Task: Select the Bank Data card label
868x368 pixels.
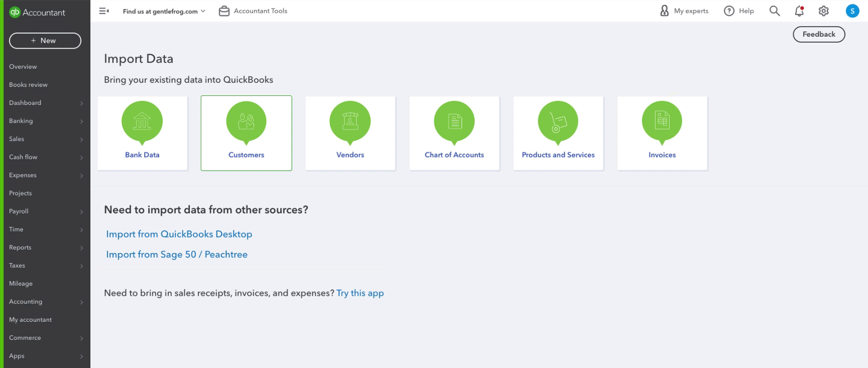Action: click(142, 155)
